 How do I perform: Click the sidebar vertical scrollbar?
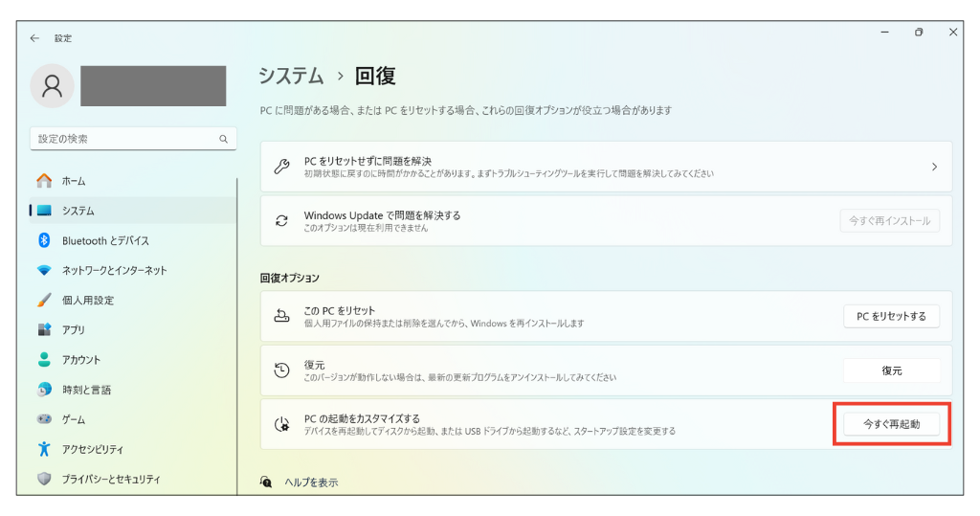point(237,336)
